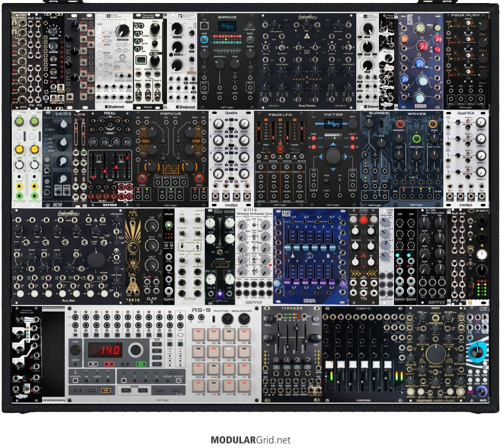
Task: Mute channel 6 on Cosmix Pro
Action: [x=388, y=364]
